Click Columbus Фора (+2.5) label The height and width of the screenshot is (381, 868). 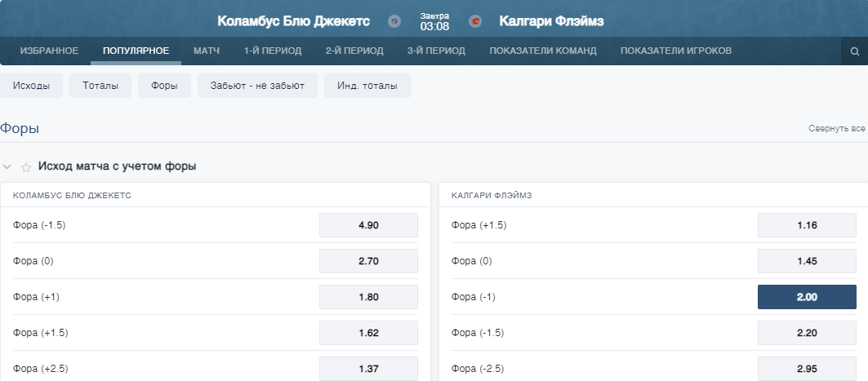click(40, 369)
